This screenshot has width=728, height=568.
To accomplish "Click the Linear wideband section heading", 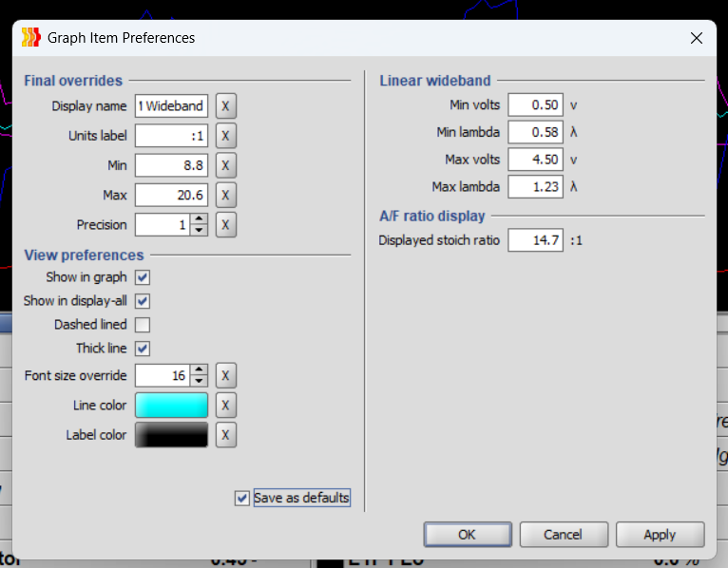I will [x=435, y=81].
